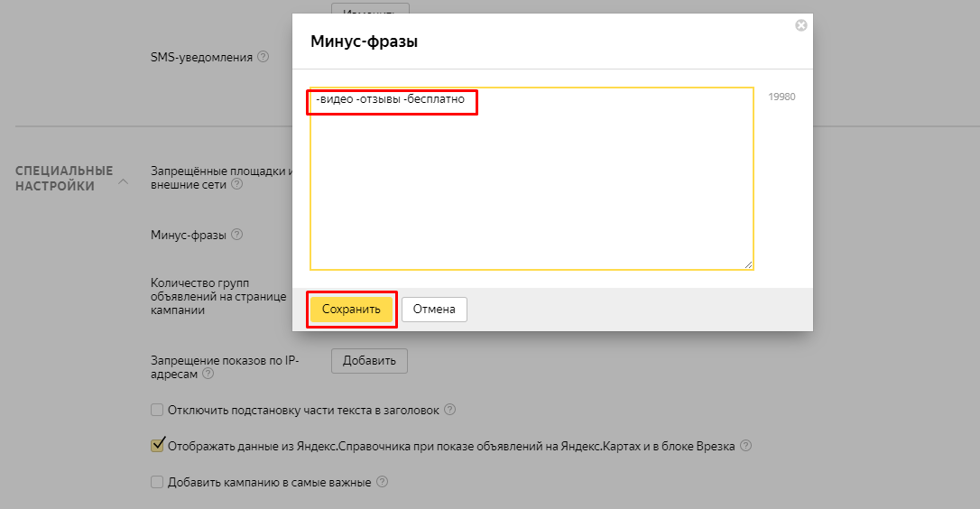Viewport: 980px width, 509px height.
Task: Close the Минус-фразы dialog with X icon
Action: pyautogui.click(x=800, y=25)
